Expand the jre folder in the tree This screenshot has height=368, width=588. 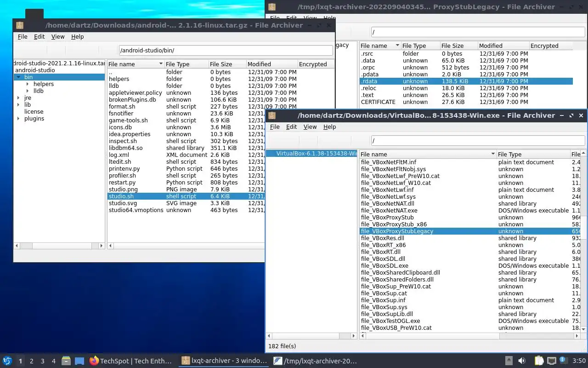point(18,98)
